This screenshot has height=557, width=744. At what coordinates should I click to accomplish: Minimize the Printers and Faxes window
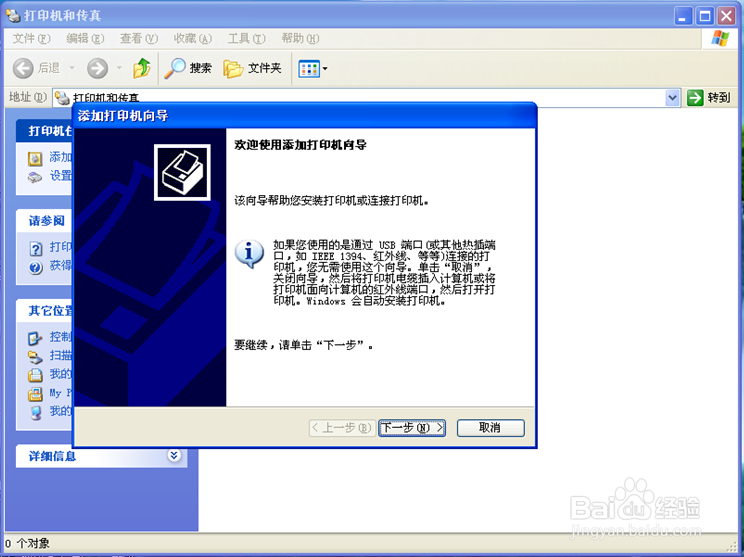coord(682,16)
